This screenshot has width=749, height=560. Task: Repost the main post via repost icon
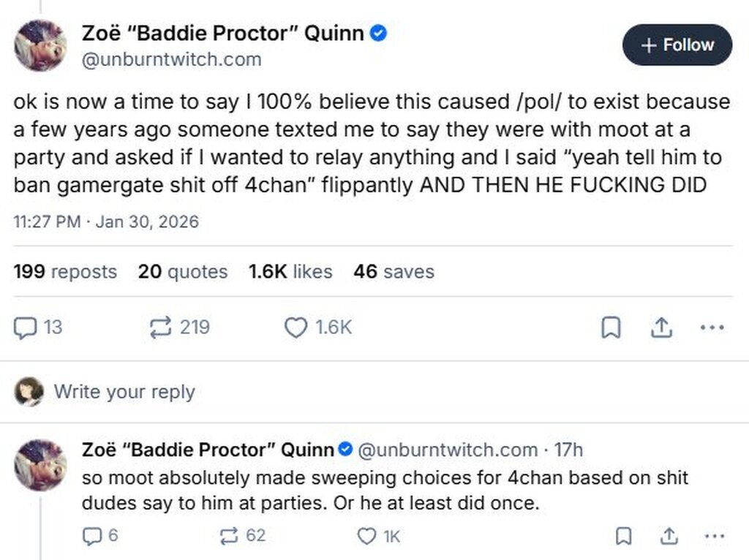pos(159,328)
